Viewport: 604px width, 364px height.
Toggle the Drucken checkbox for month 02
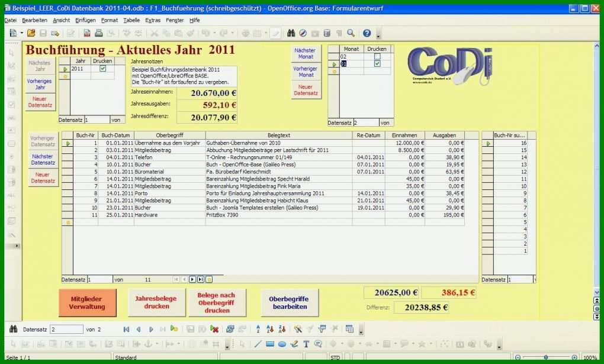(378, 56)
